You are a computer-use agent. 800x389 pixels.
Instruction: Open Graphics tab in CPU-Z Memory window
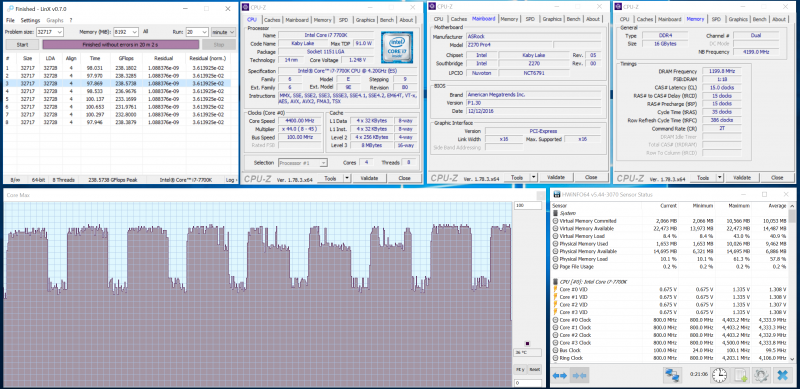point(738,19)
